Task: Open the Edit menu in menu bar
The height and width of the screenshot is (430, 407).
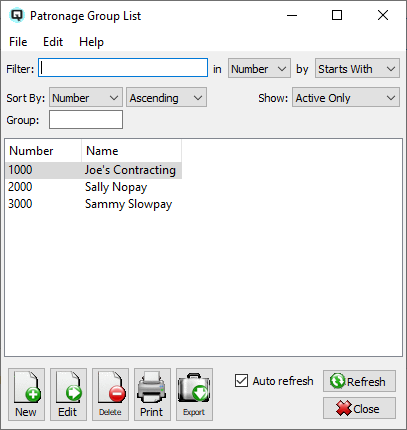Action: pyautogui.click(x=53, y=42)
